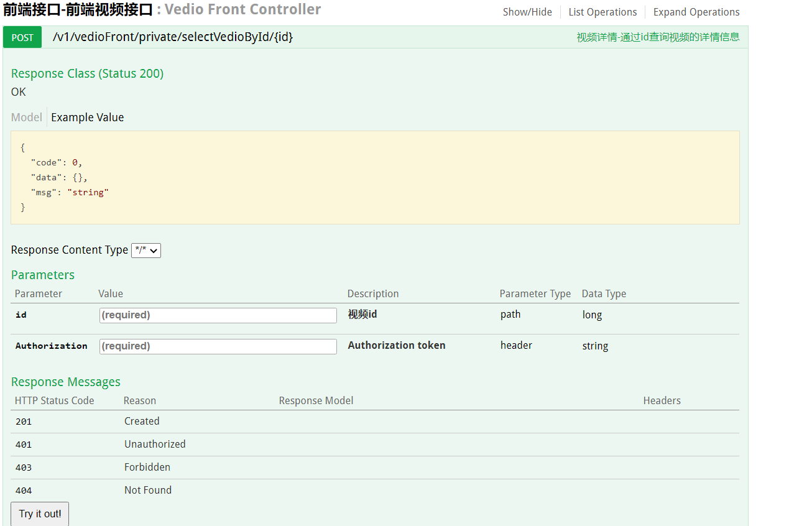The height and width of the screenshot is (526, 812).
Task: Click the 201 status code cell
Action: coord(24,422)
